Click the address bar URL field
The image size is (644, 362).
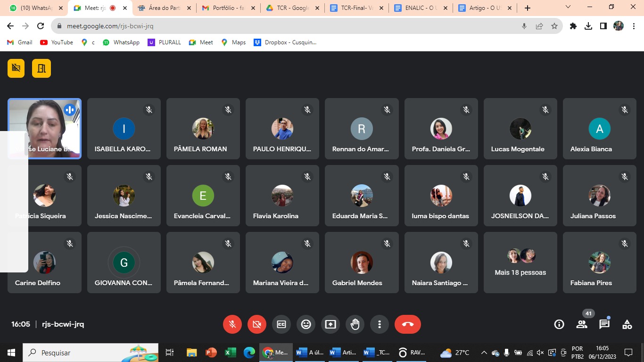pos(283,26)
